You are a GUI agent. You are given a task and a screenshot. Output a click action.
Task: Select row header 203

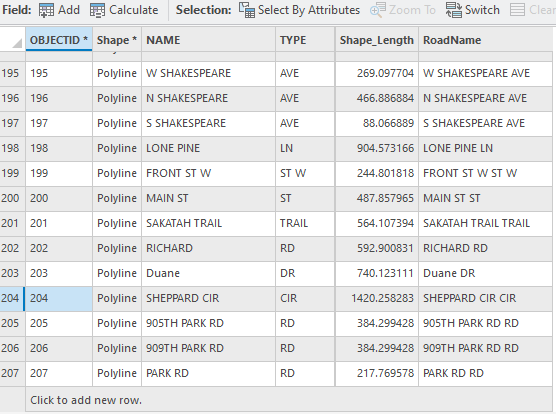(12, 273)
